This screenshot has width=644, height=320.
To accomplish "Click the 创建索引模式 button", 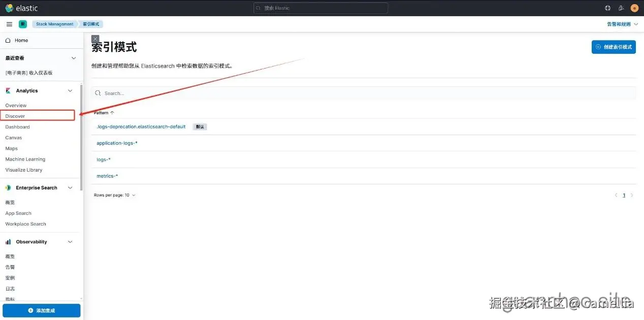I will click(614, 47).
